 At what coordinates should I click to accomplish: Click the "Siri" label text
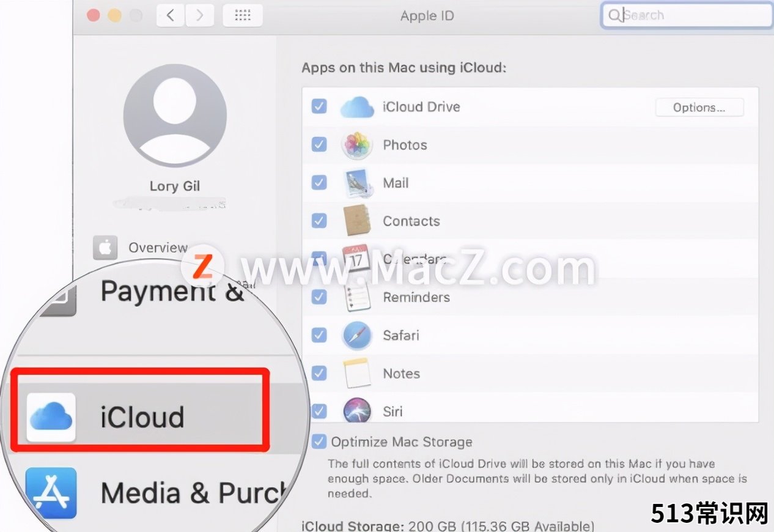(x=393, y=411)
